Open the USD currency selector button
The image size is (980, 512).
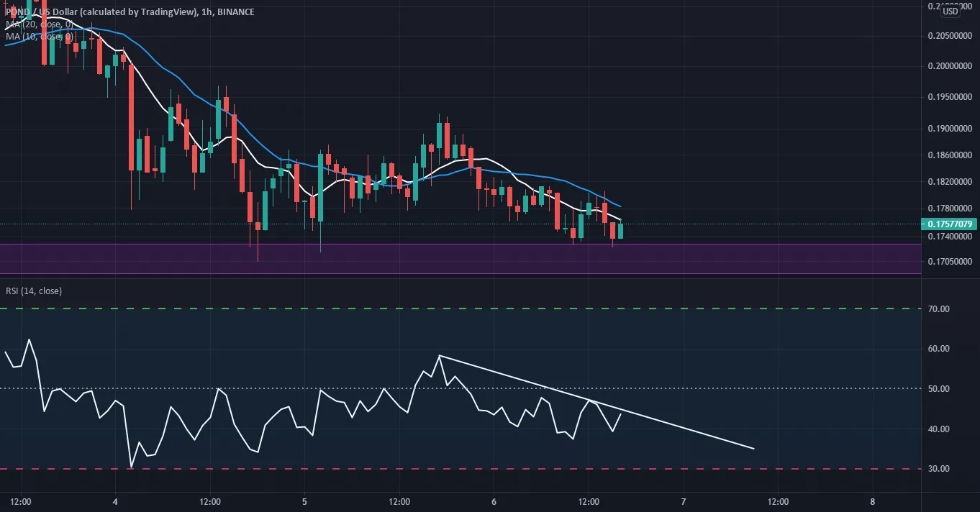950,10
